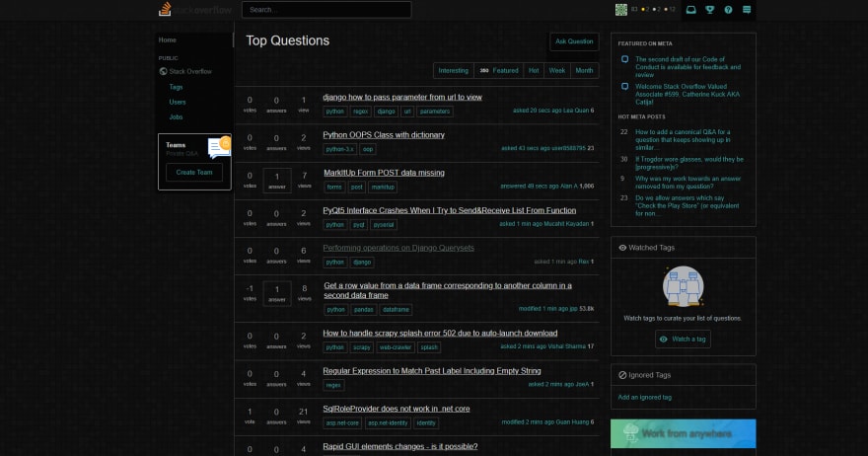Click the pyserial tag
The image size is (868, 456).
[x=383, y=225]
